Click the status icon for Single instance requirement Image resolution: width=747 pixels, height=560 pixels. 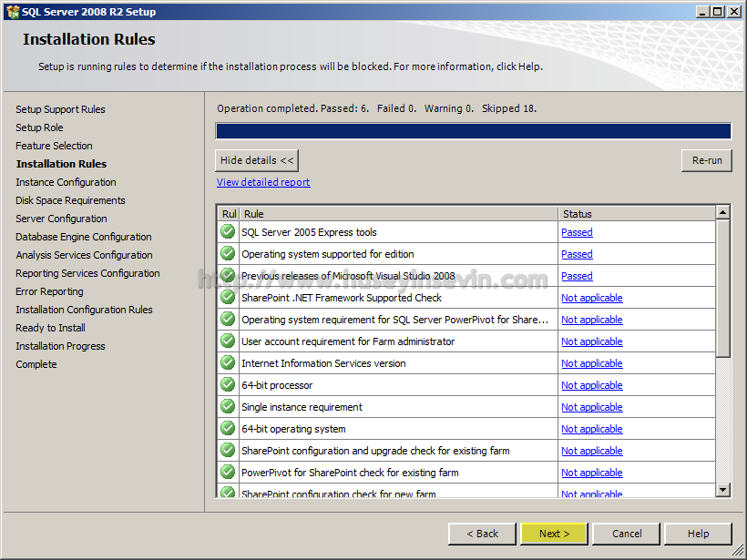tap(228, 407)
